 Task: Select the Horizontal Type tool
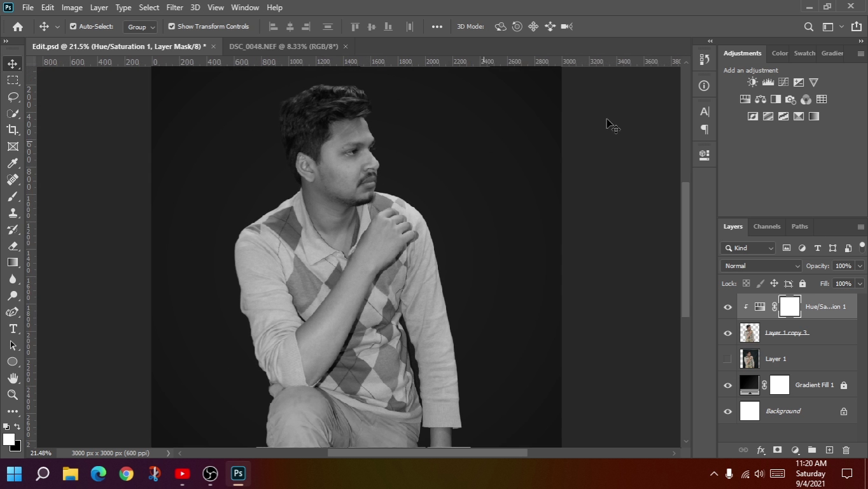pos(13,329)
